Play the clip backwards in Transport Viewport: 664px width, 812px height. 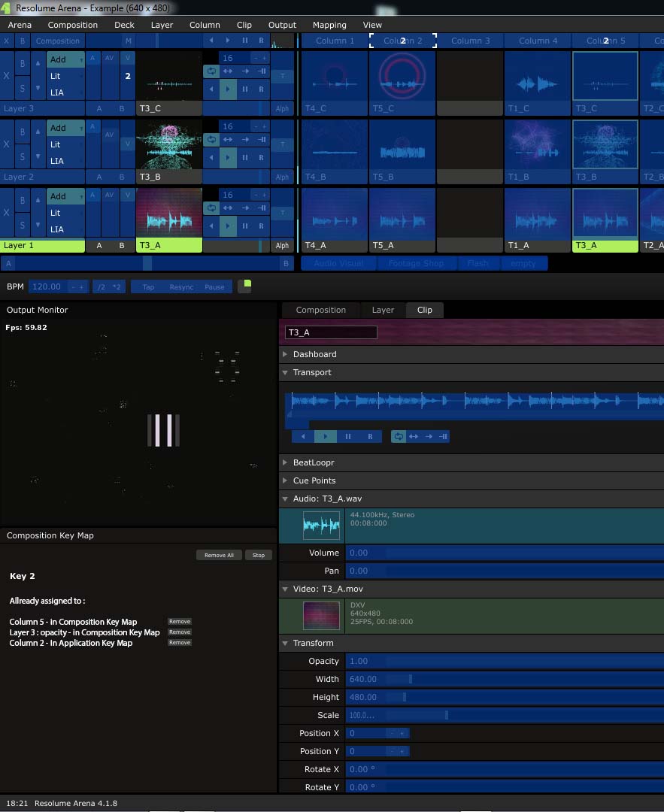[x=303, y=436]
